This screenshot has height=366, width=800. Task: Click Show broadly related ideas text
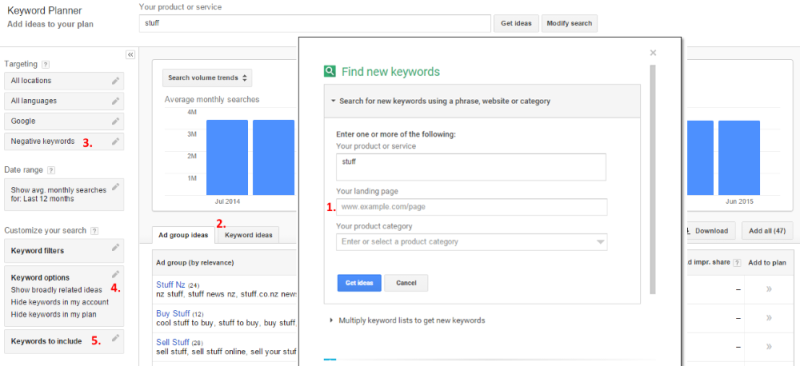(56, 289)
